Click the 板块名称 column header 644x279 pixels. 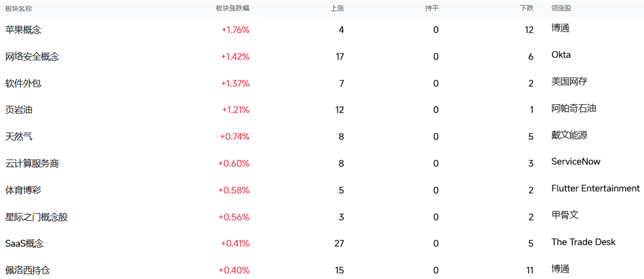tap(19, 8)
